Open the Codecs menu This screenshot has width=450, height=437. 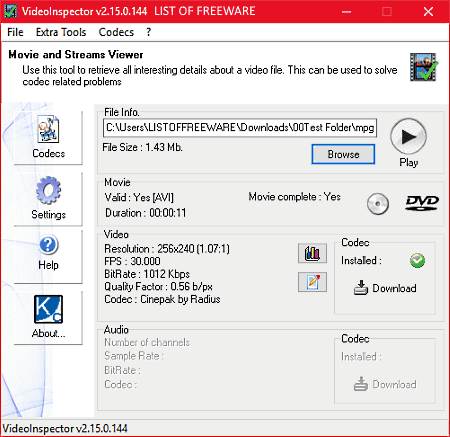[x=116, y=32]
